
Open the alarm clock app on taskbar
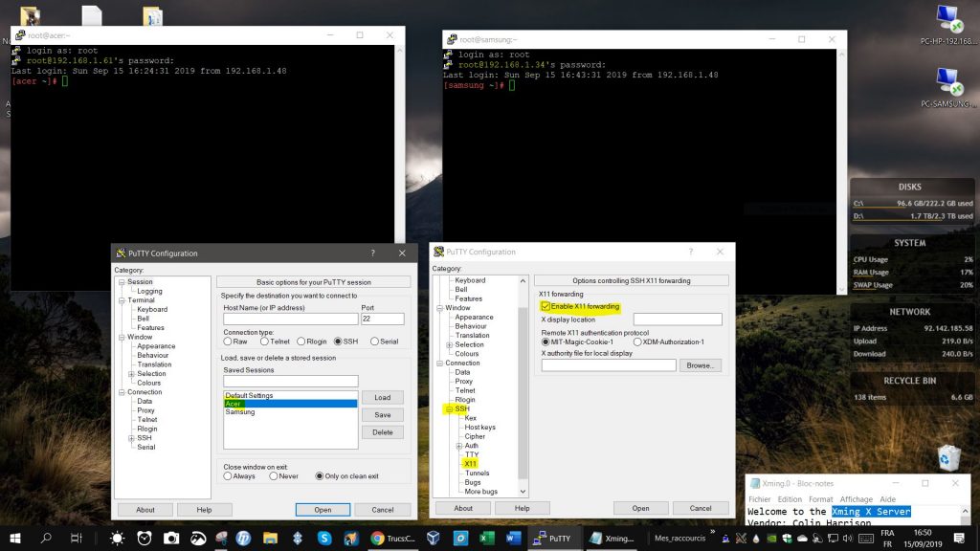click(x=145, y=538)
